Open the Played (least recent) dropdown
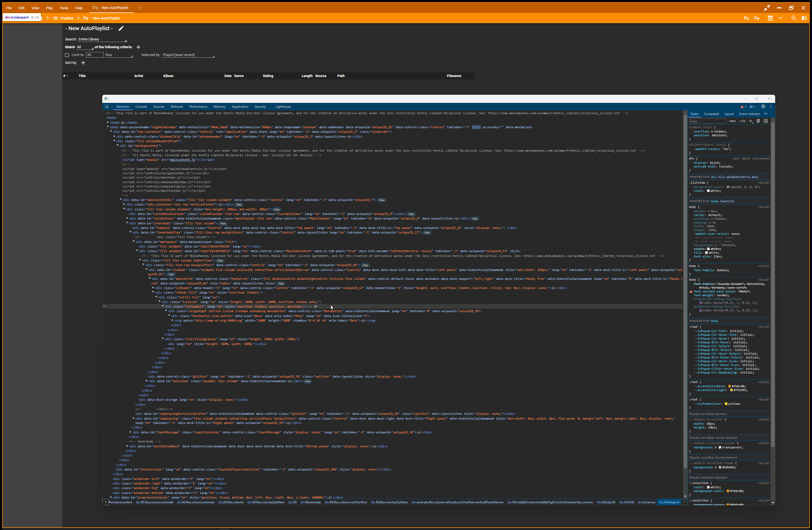This screenshot has width=812, height=530. pos(188,55)
